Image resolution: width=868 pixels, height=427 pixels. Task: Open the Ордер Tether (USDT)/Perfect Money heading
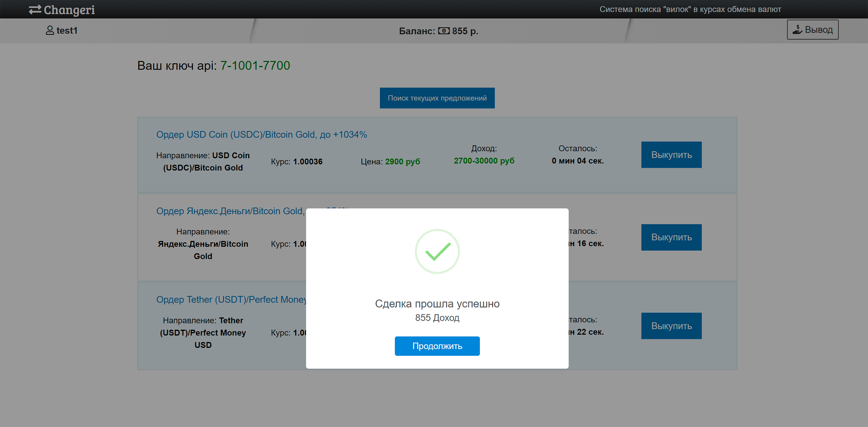point(231,299)
